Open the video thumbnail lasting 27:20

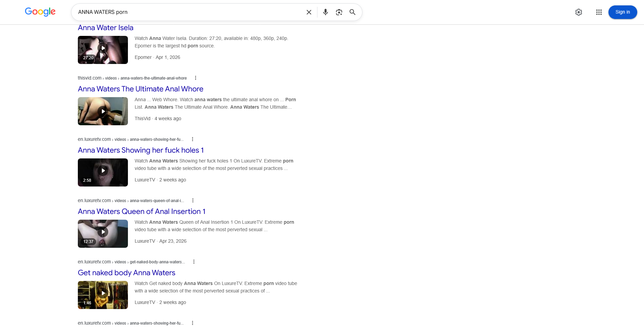coord(103,50)
